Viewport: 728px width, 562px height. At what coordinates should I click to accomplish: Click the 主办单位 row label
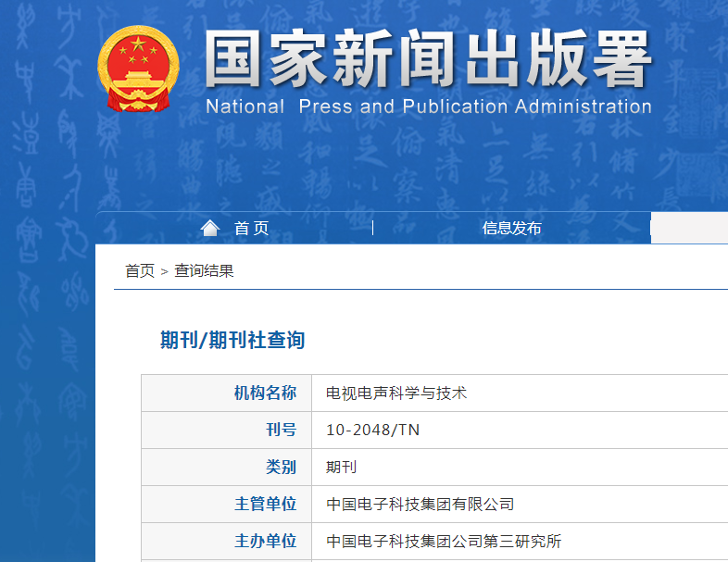265,542
